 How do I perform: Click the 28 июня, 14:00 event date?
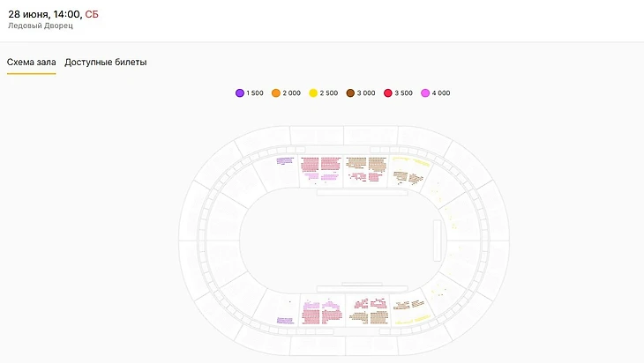(x=44, y=12)
